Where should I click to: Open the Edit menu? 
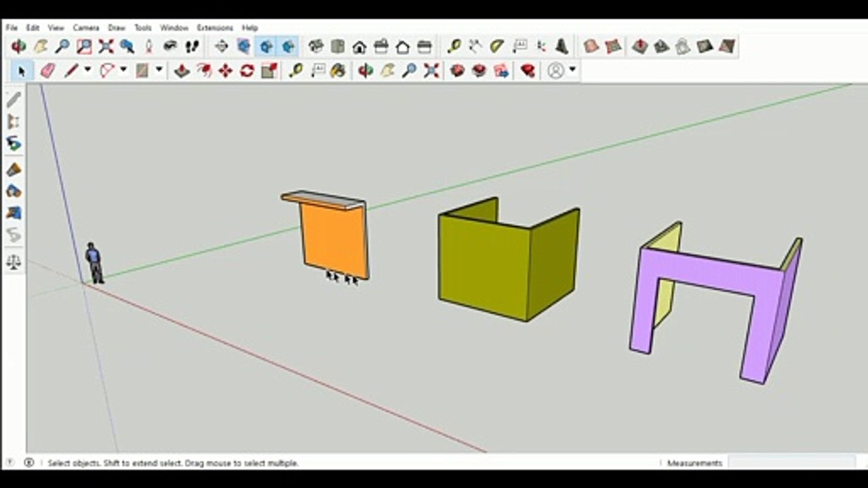pyautogui.click(x=33, y=28)
